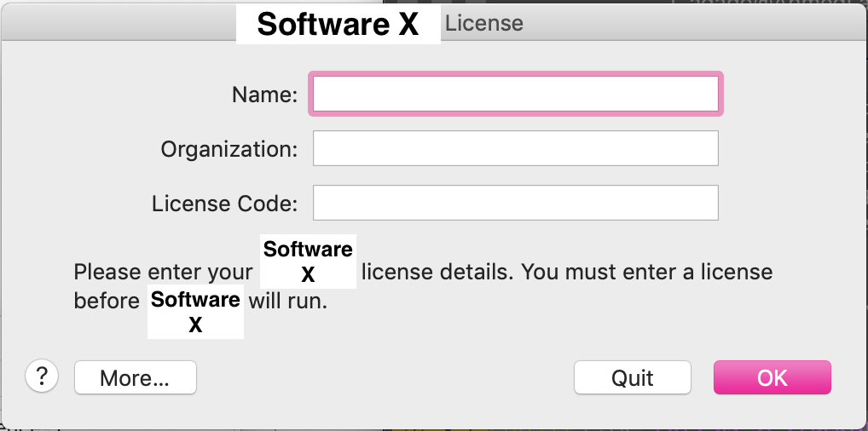Quit the license dialog
Viewport: 868px width, 431px height.
click(632, 378)
